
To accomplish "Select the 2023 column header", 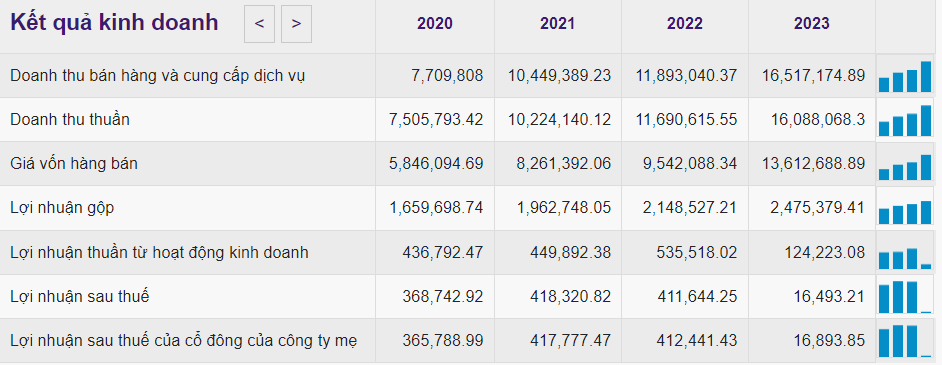I will point(812,24).
